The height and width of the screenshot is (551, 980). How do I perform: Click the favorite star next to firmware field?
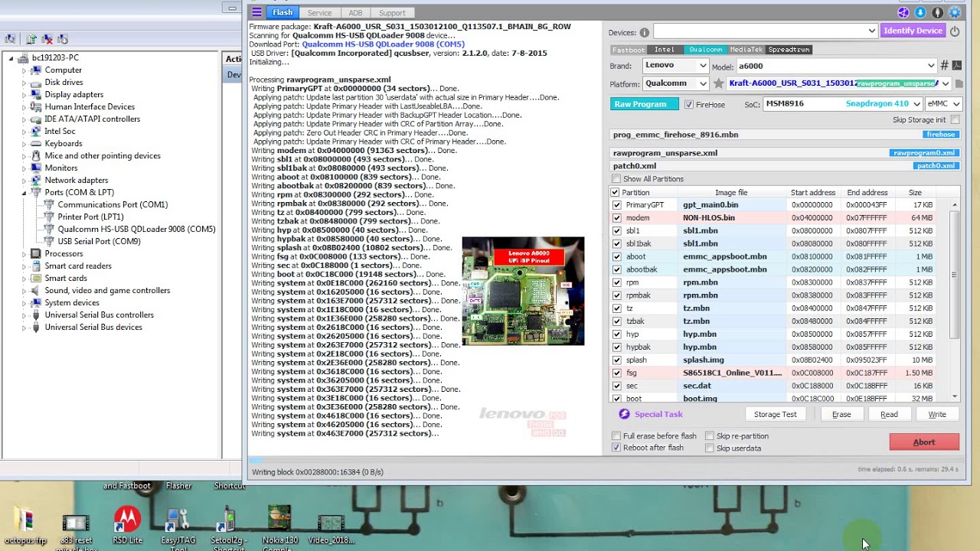(718, 83)
